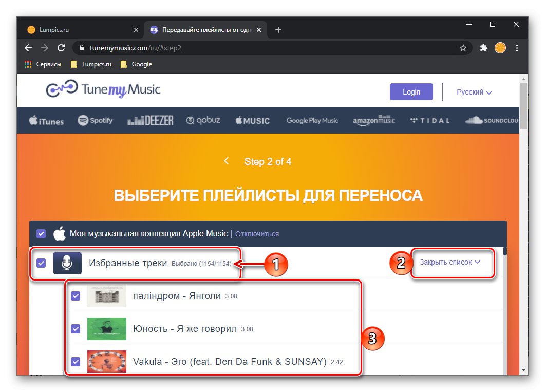Click the TuneMyMusic logo
This screenshot has height=392, width=545.
[x=103, y=89]
